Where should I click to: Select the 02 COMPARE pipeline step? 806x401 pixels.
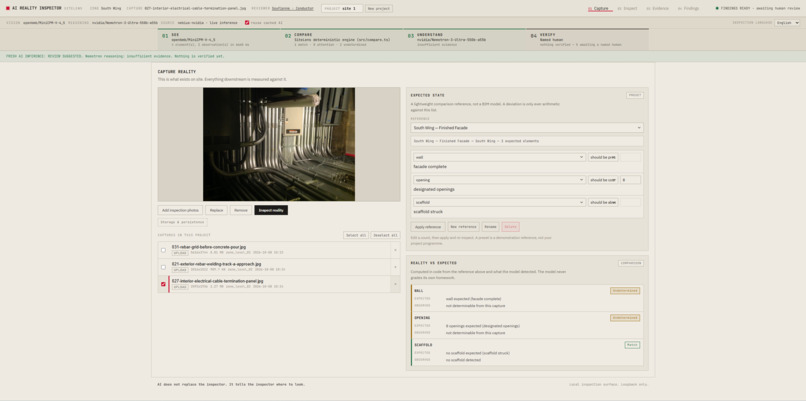[342, 40]
